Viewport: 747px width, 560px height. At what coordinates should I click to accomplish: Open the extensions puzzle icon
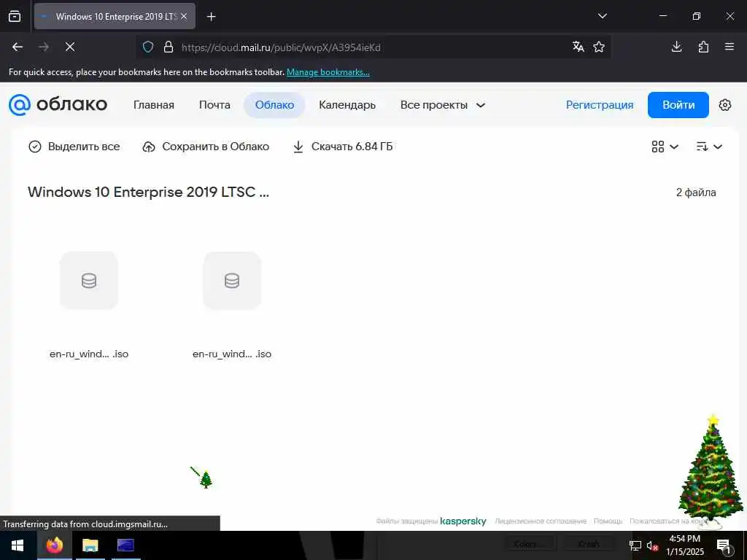coord(703,47)
